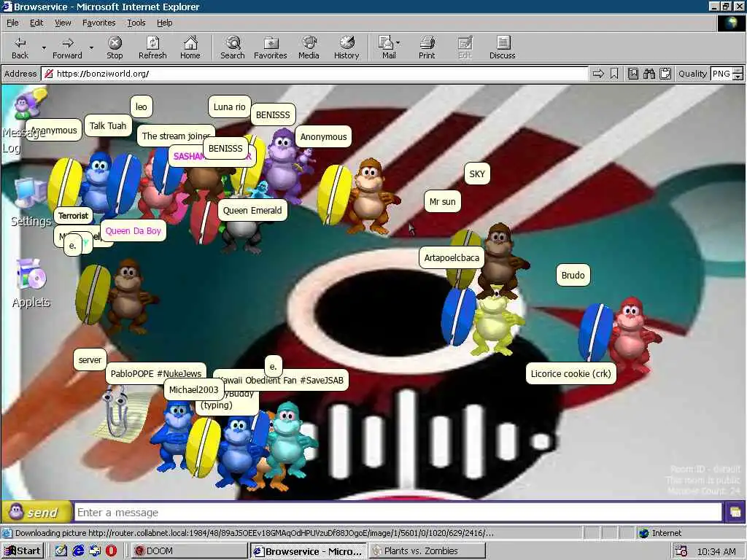Open the Settings computer icon
Screen dimensions: 747x560
coord(29,194)
